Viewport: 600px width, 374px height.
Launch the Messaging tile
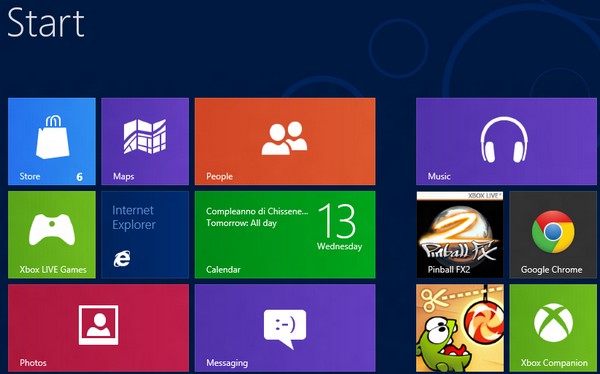(285, 328)
